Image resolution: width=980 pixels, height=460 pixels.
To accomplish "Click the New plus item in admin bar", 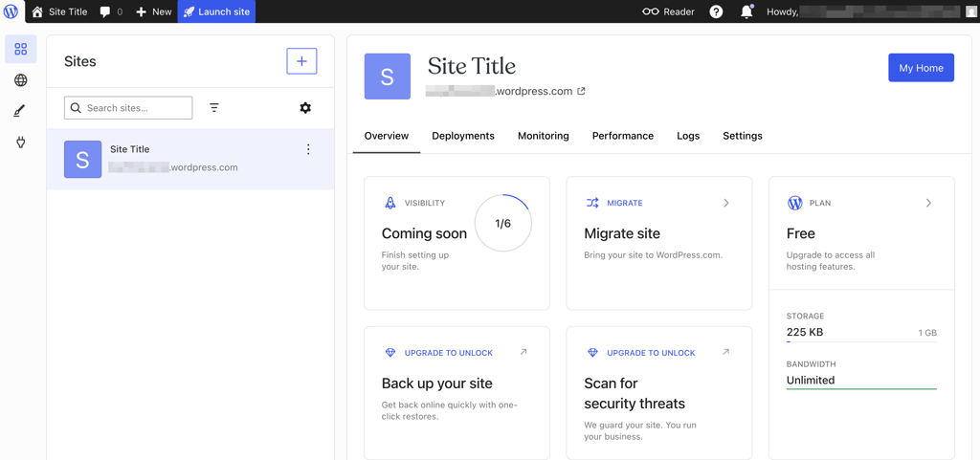I will coord(153,11).
